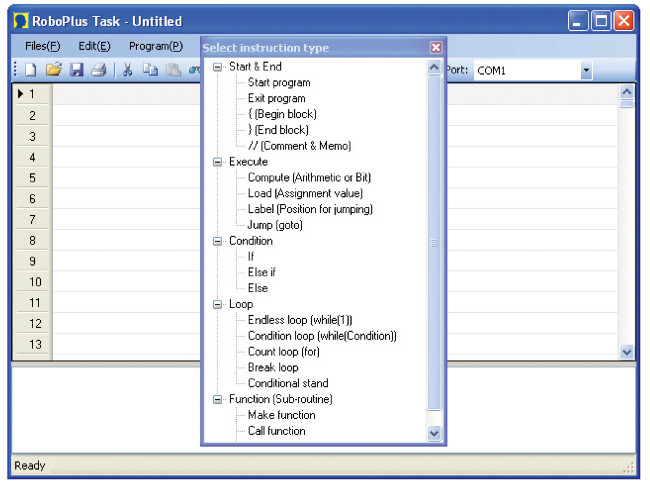
Task: Select Conditional stand instruction
Action: tap(288, 383)
